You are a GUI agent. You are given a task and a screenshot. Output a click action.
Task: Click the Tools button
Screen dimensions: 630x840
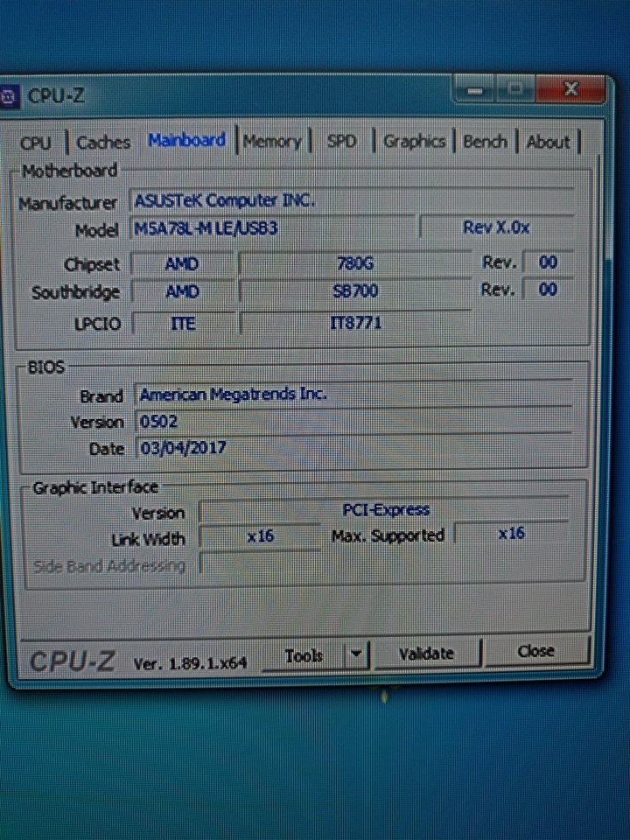304,655
